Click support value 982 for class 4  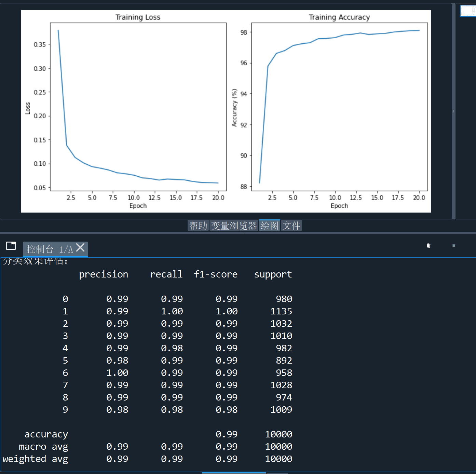point(284,348)
